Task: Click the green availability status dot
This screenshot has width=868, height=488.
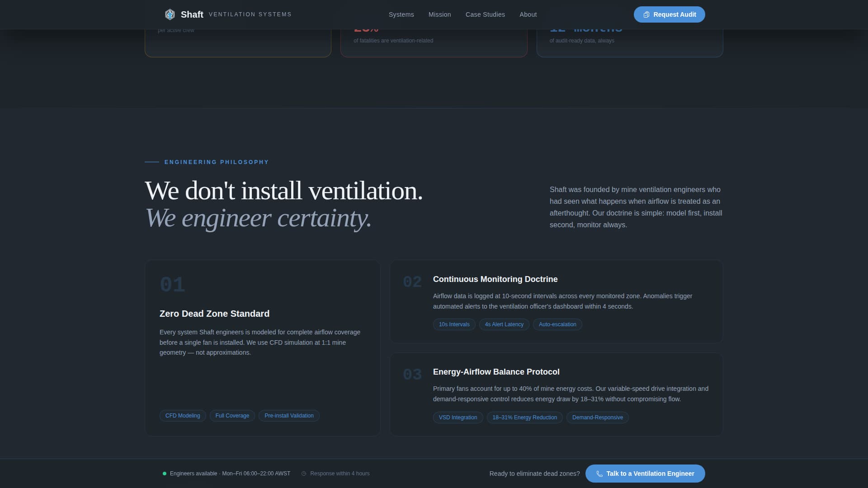Action: 165,474
